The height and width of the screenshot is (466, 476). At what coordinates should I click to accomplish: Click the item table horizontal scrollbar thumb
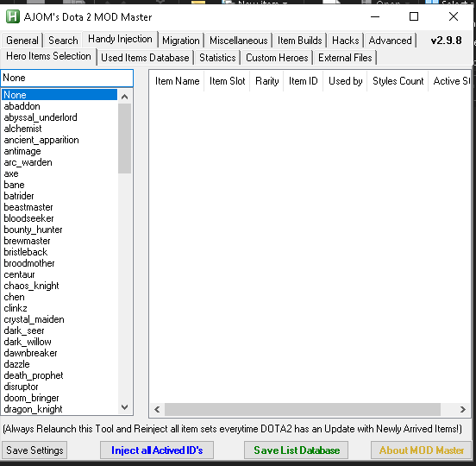[303, 410]
